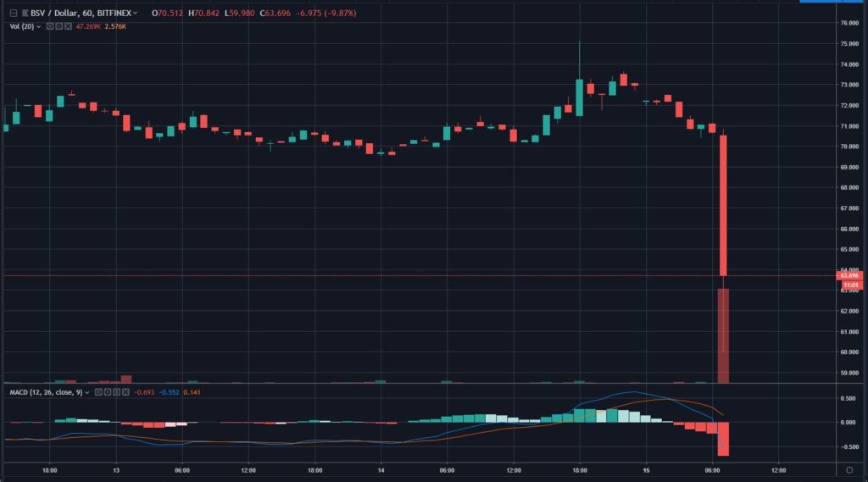Image resolution: width=868 pixels, height=482 pixels.
Task: Click the date marker 14 on time axis
Action: click(381, 468)
